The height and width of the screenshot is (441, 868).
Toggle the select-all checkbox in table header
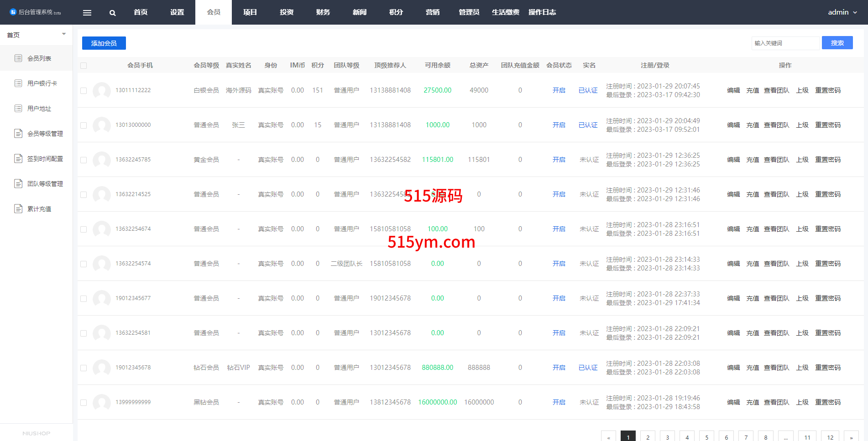pyautogui.click(x=84, y=66)
